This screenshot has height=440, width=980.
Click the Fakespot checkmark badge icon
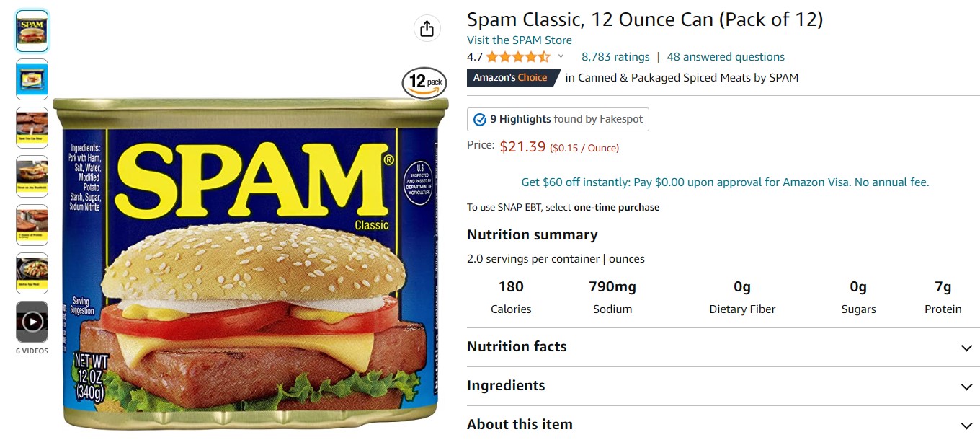click(478, 119)
